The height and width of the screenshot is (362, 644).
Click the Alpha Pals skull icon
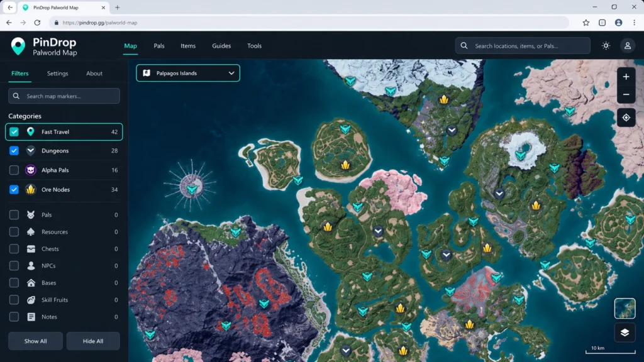click(30, 170)
